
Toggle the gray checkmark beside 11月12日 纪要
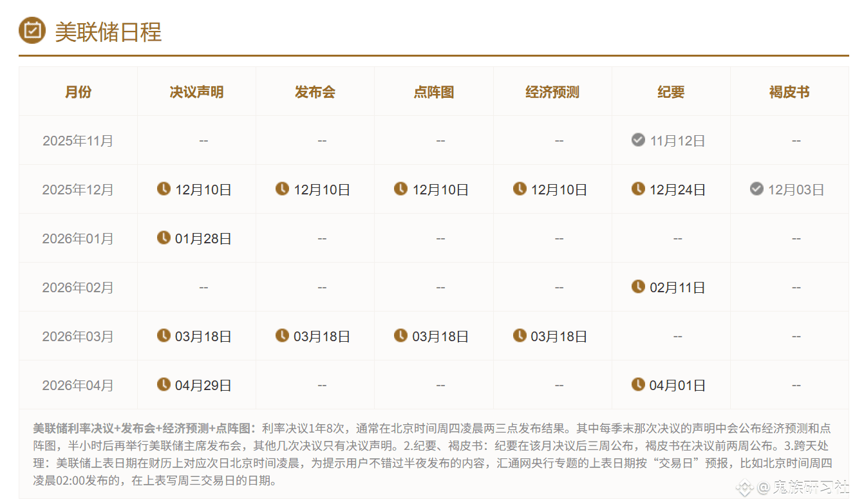[x=637, y=140]
